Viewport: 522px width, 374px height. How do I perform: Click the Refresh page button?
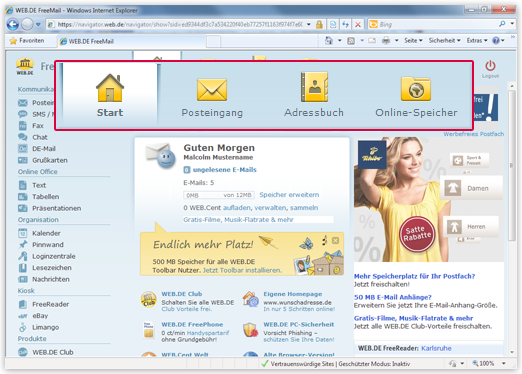coord(345,24)
